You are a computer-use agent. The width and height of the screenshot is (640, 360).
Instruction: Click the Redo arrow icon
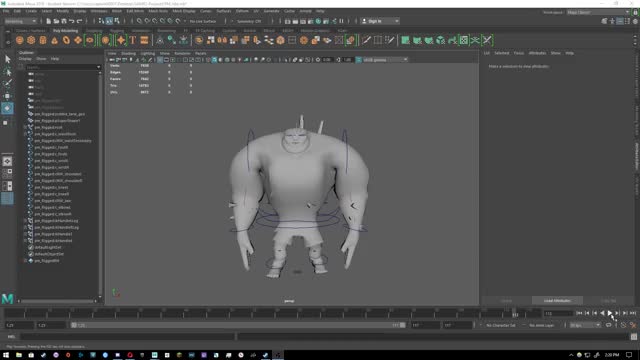point(79,21)
